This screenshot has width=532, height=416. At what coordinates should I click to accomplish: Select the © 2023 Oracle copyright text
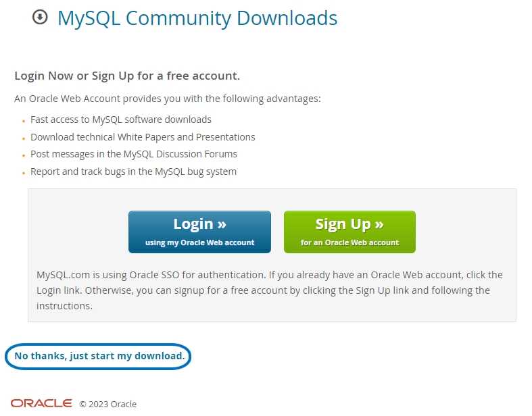[x=108, y=404]
